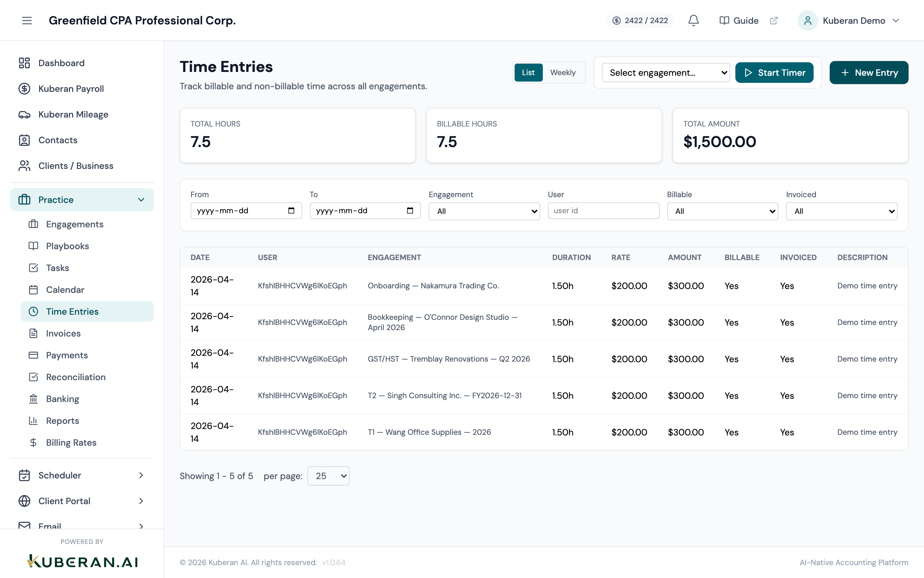Open the Invoiced filter dropdown
This screenshot has width=924, height=578.
pyautogui.click(x=842, y=211)
